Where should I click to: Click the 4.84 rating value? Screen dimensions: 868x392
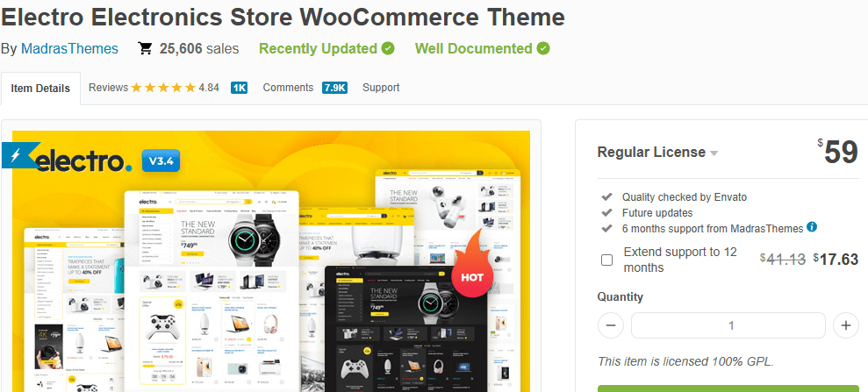[x=209, y=88]
